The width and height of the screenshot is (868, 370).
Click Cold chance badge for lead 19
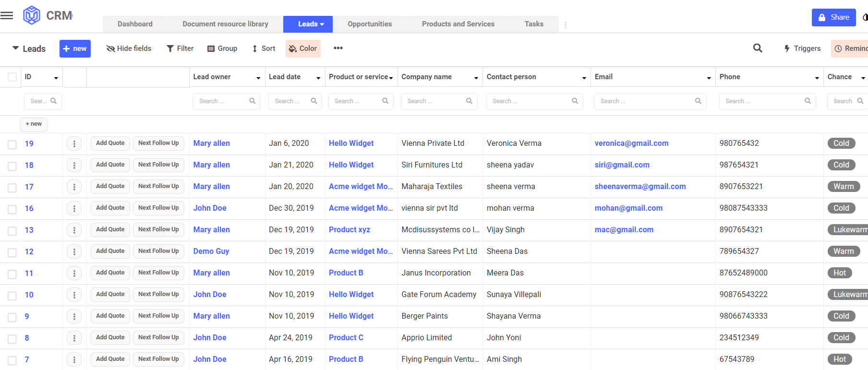point(841,143)
